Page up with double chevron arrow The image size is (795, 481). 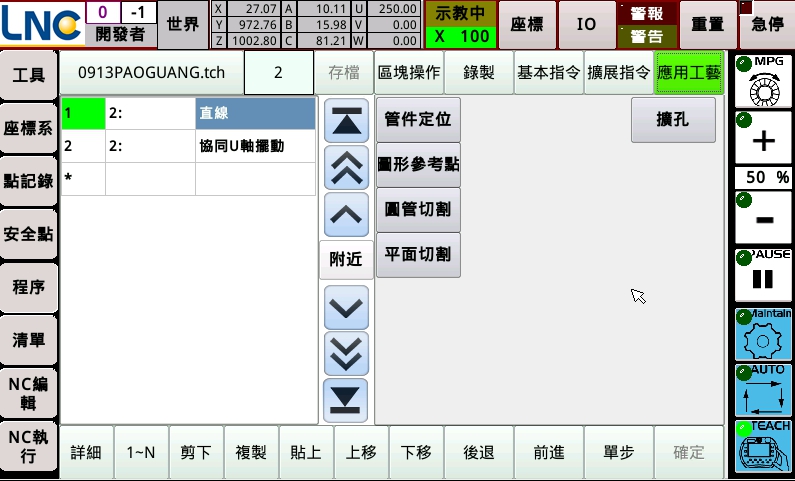(346, 168)
